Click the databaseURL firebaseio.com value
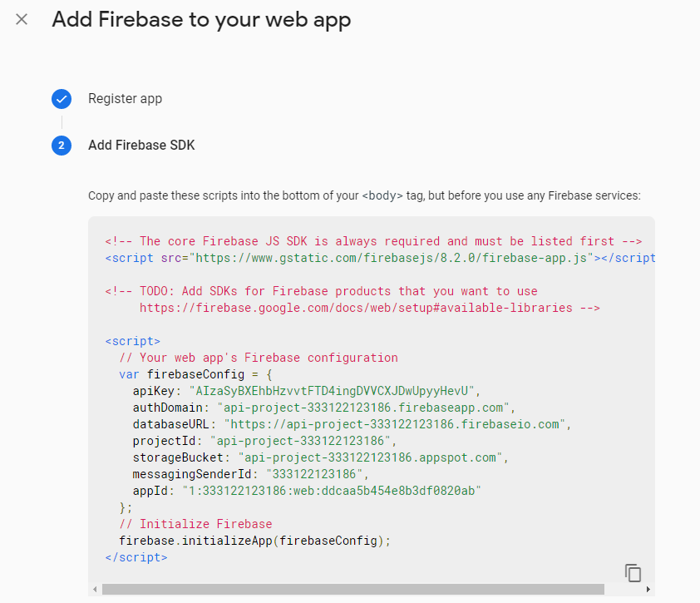 point(395,424)
